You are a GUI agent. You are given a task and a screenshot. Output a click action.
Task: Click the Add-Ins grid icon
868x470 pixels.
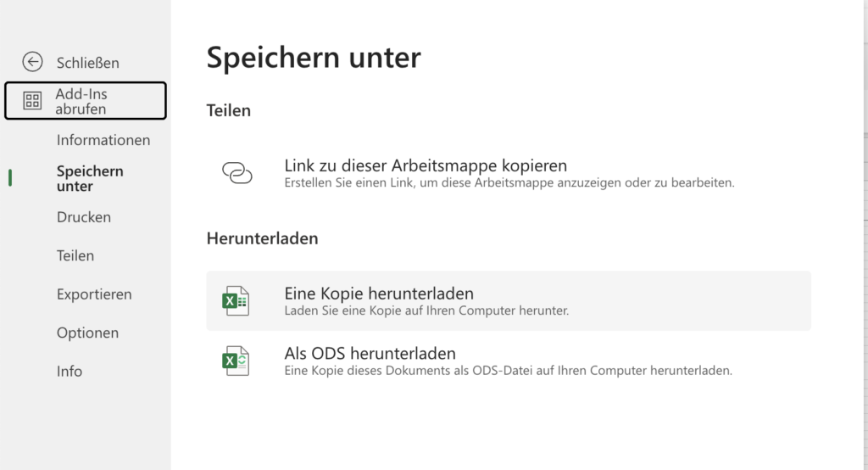pyautogui.click(x=32, y=102)
